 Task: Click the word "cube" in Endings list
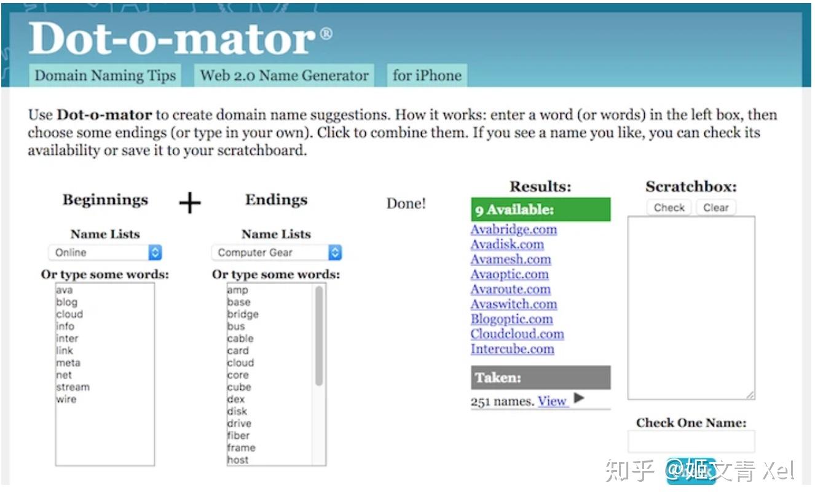(239, 387)
